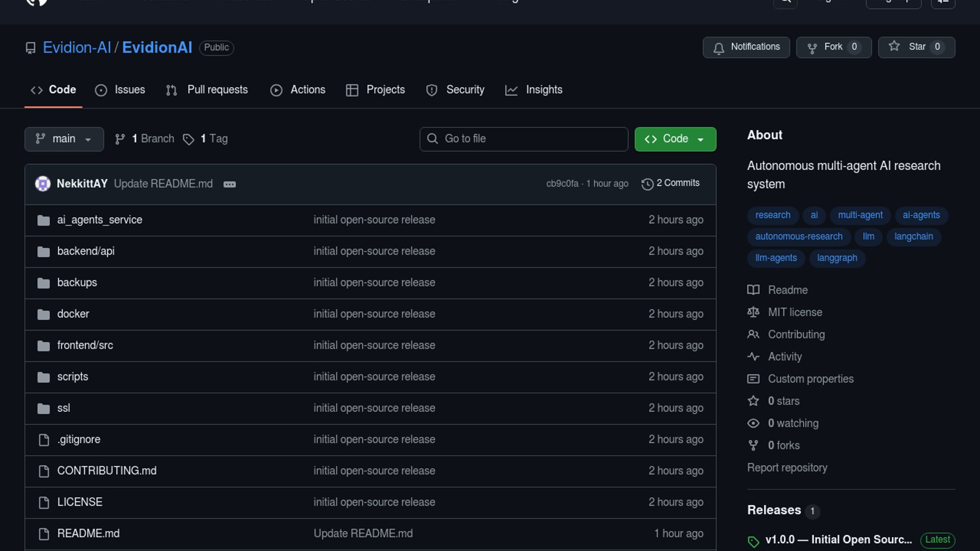
Task: Open the Activity pulse link
Action: tap(785, 357)
